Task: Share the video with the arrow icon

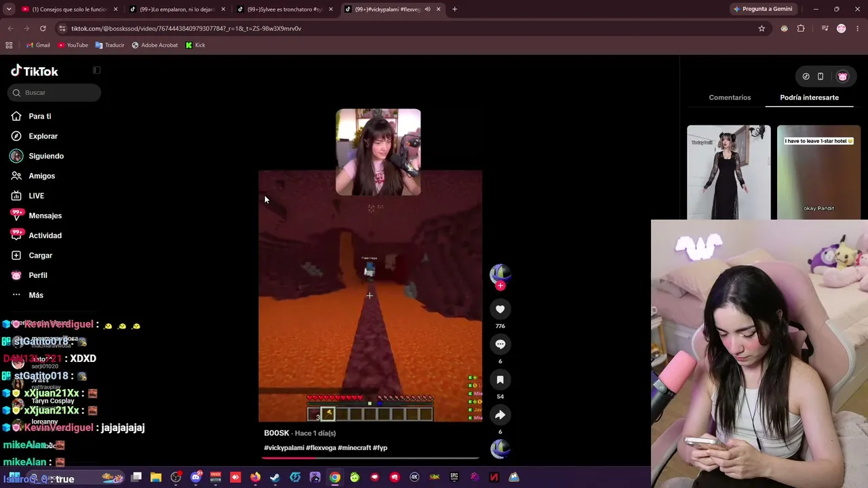Action: [500, 415]
